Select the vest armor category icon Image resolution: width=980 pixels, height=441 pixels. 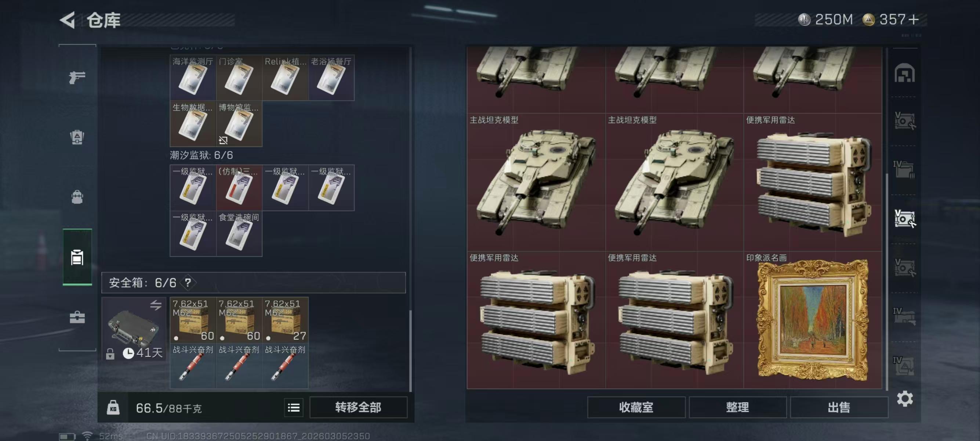tap(77, 137)
